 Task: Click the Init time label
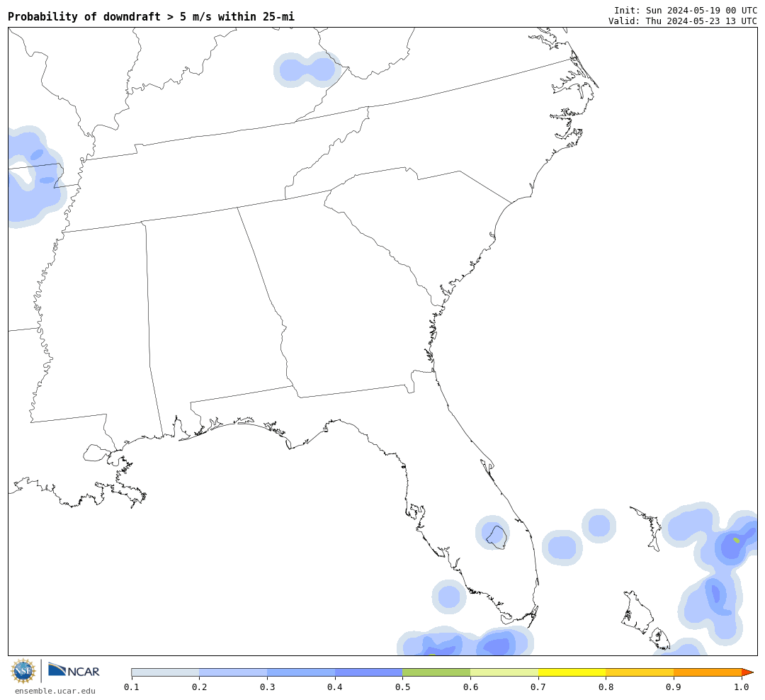pyautogui.click(x=686, y=10)
